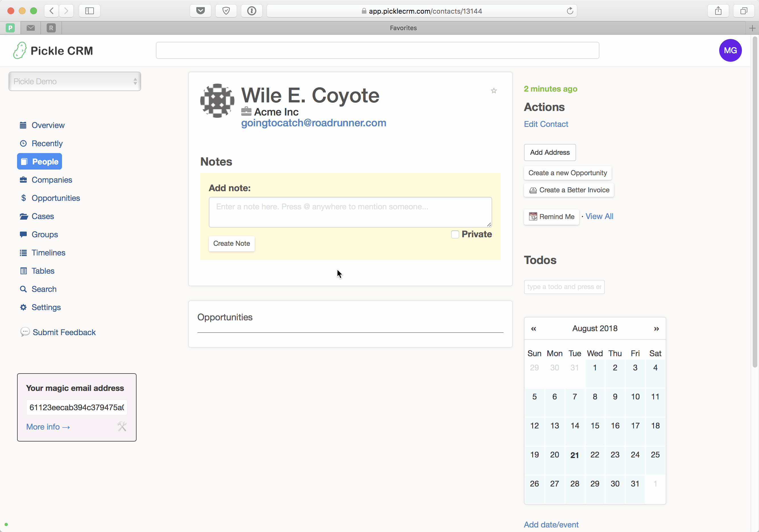The height and width of the screenshot is (532, 759).
Task: Add a new tab with plus
Action: pyautogui.click(x=752, y=28)
